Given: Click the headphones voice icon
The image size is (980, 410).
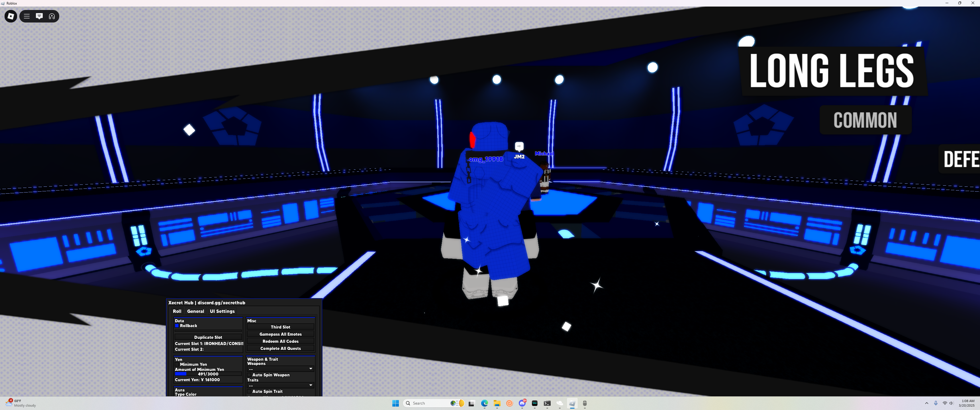Looking at the screenshot, I should pyautogui.click(x=52, y=16).
